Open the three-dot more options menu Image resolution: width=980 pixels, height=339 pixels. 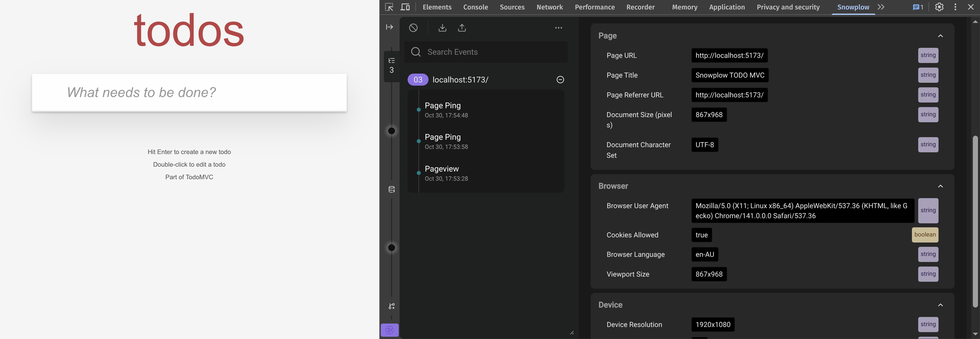click(558, 28)
